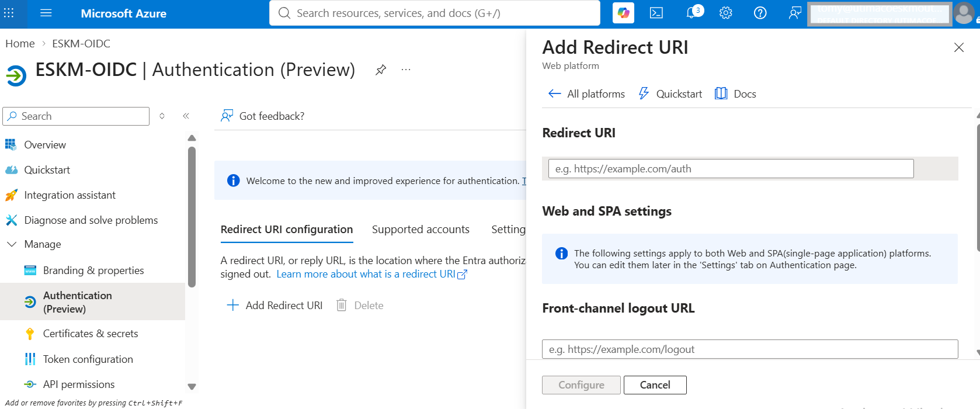Open the more options ellipsis near title

pos(406,70)
